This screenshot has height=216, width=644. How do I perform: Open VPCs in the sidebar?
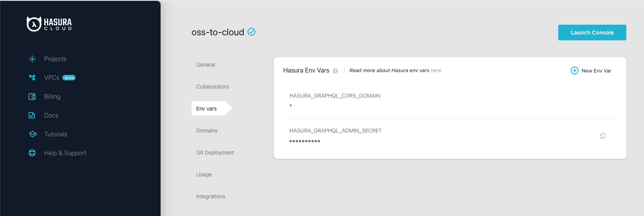pyautogui.click(x=52, y=78)
